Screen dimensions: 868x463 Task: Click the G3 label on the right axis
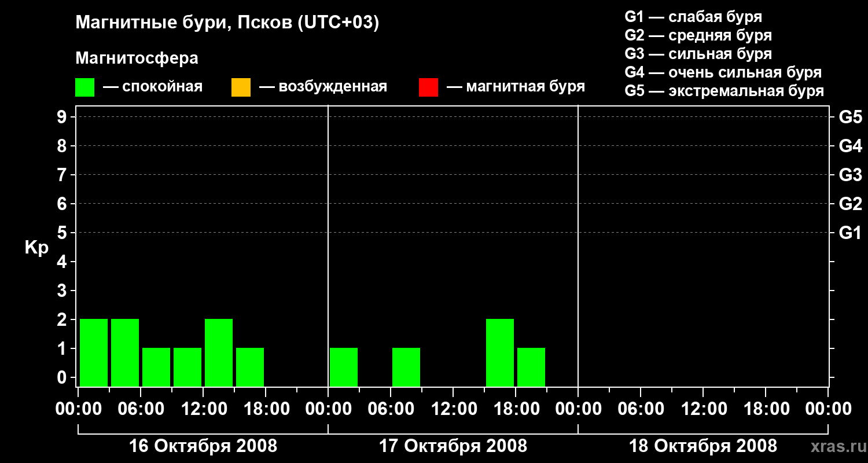(851, 175)
